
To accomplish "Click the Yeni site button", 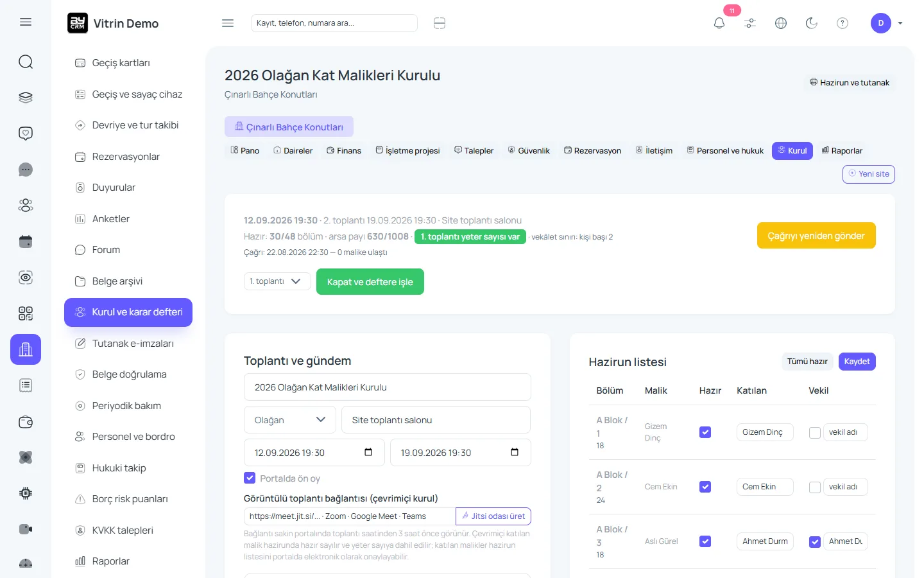I will click(x=869, y=174).
